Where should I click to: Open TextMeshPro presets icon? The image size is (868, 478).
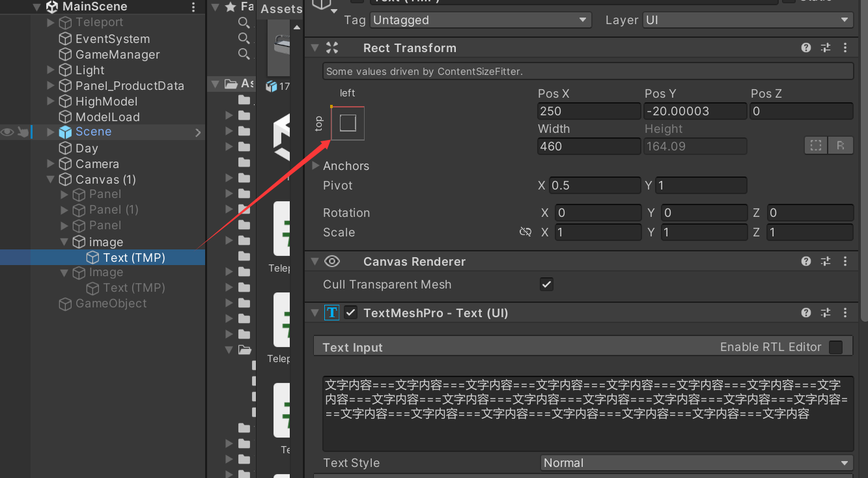(826, 313)
